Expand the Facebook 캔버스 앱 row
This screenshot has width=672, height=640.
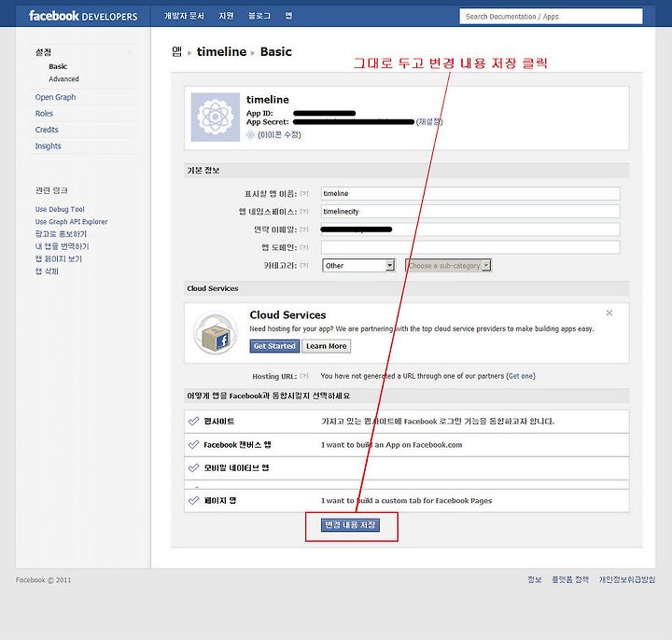tap(407, 445)
